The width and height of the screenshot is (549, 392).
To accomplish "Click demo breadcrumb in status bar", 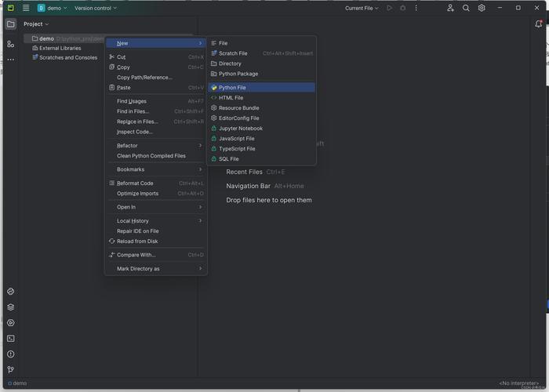I will [17, 383].
